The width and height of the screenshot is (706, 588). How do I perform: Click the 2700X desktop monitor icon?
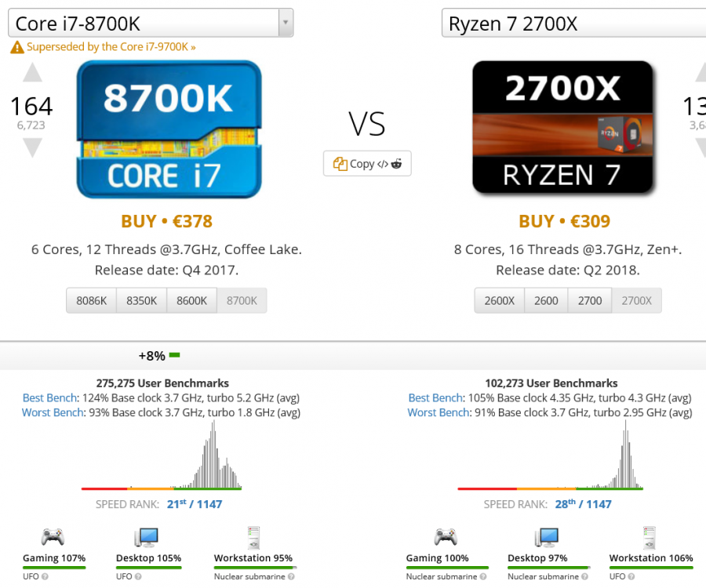click(x=547, y=537)
